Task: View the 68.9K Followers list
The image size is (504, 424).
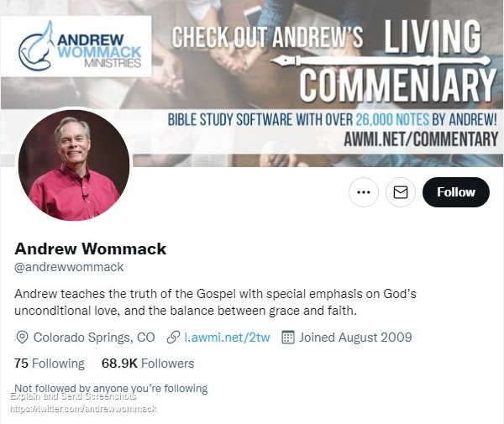Action: click(x=148, y=364)
